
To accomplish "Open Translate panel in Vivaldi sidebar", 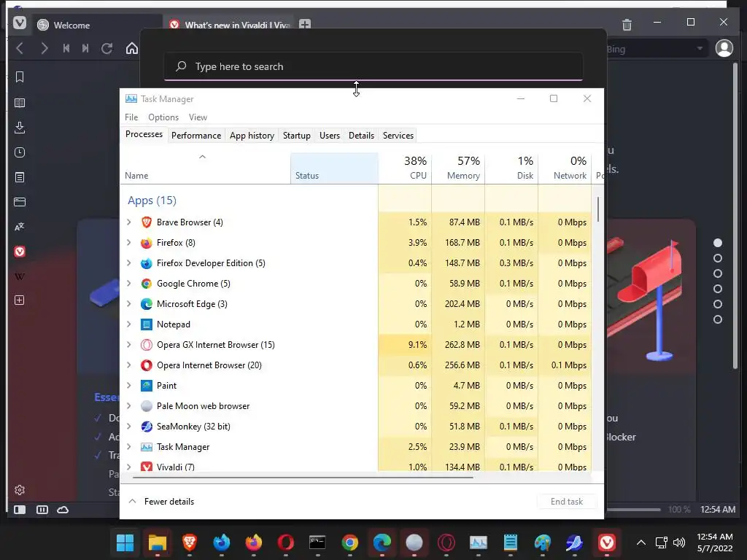I will pos(20,227).
